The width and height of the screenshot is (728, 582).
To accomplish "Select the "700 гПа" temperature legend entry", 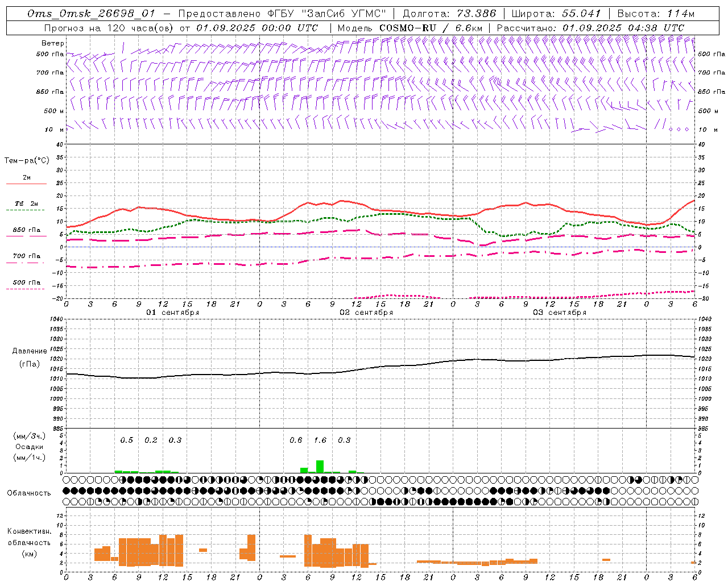I will click(x=27, y=256).
